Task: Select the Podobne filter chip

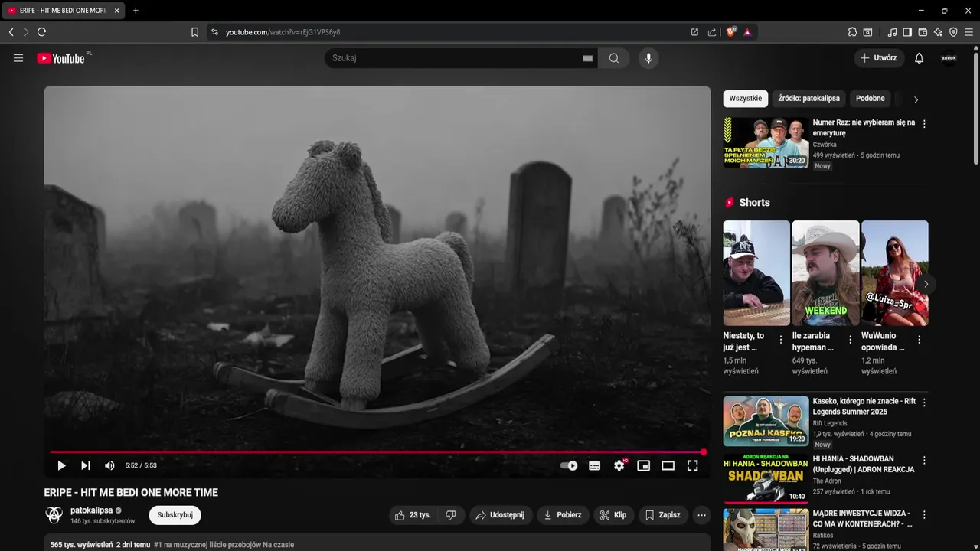Action: point(871,99)
